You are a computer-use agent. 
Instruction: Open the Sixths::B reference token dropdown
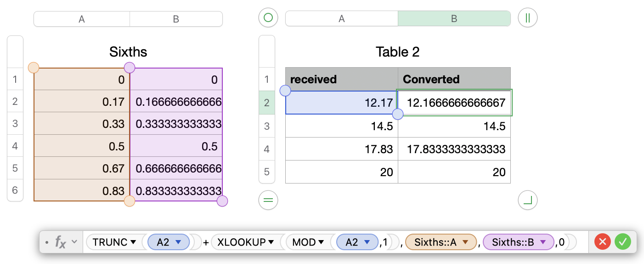pyautogui.click(x=542, y=242)
